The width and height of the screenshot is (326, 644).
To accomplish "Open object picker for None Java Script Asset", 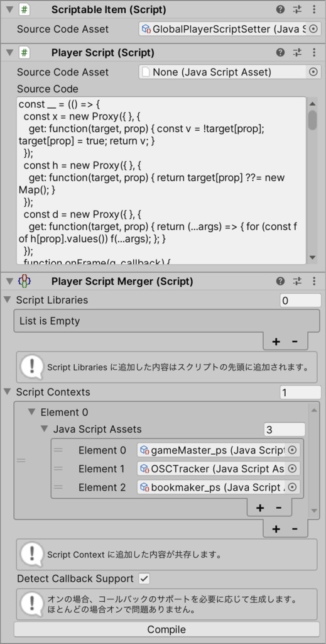I will 313,72.
